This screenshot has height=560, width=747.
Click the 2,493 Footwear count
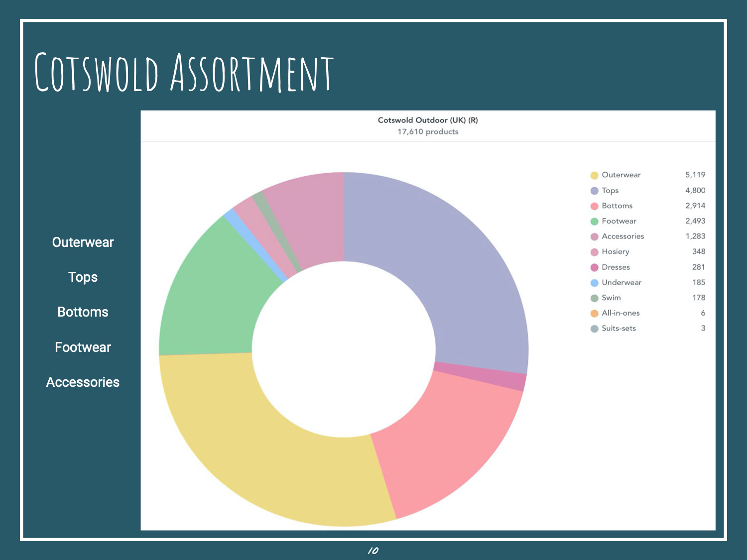pos(695,221)
